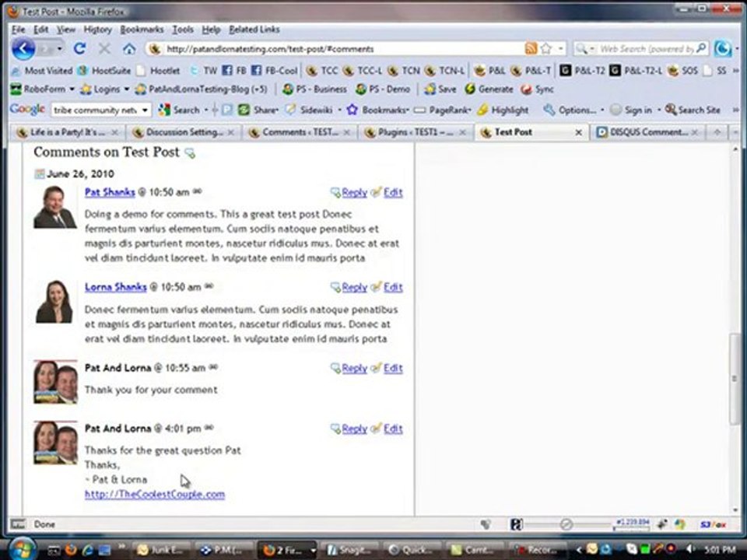This screenshot has height=560, width=747.
Task: Bookmark page with the star icon
Action: pos(546,48)
